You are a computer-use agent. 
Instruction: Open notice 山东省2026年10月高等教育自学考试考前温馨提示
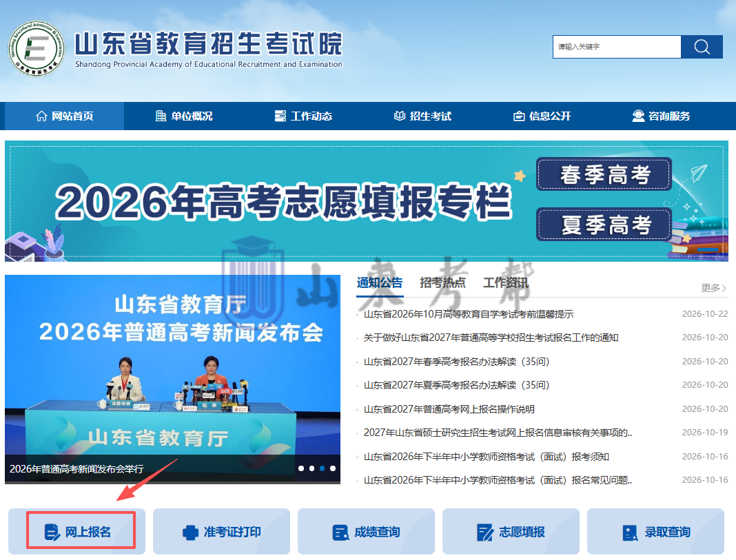[x=469, y=314]
